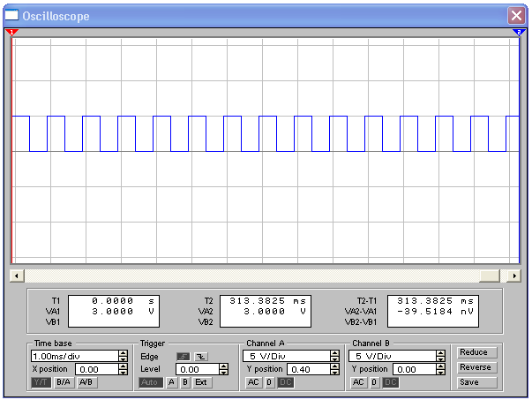The width and height of the screenshot is (532, 400).
Task: Click the VA1 3.0000 V value
Action: pyautogui.click(x=124, y=312)
